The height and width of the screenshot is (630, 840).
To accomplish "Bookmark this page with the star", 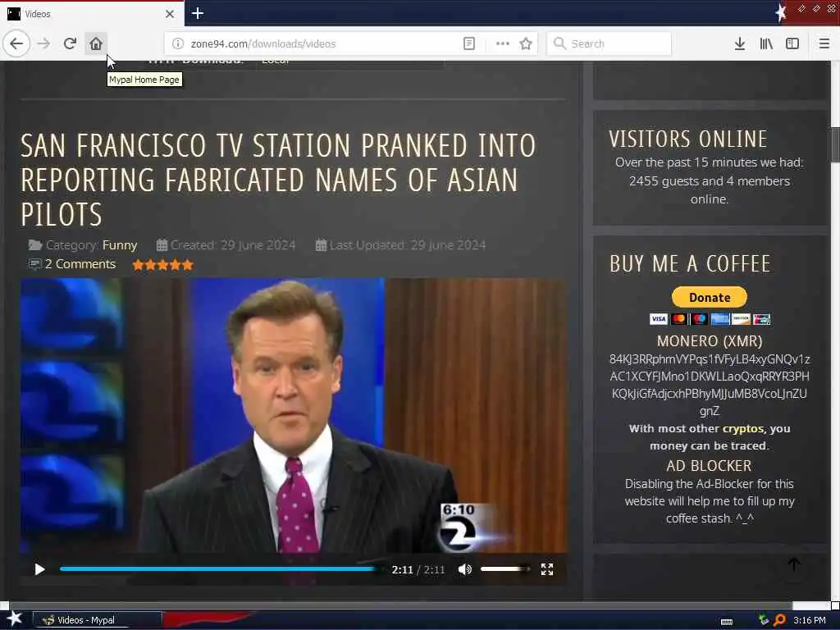I will click(526, 43).
